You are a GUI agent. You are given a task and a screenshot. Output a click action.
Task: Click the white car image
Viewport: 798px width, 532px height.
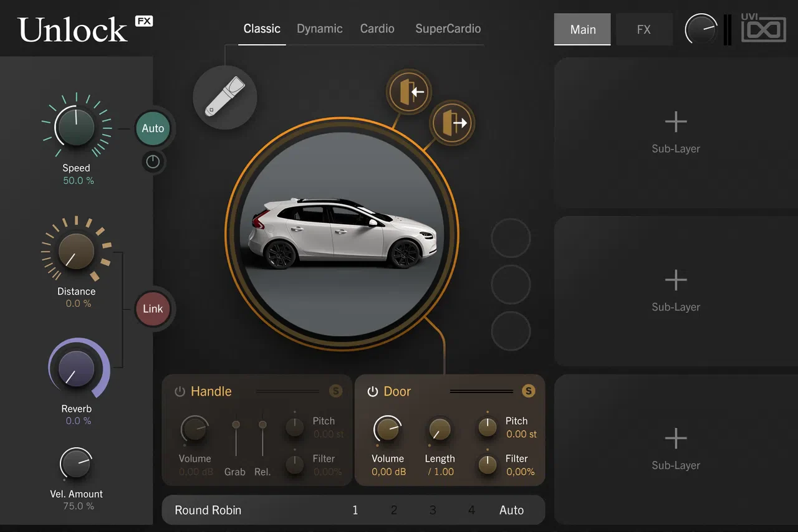point(342,234)
